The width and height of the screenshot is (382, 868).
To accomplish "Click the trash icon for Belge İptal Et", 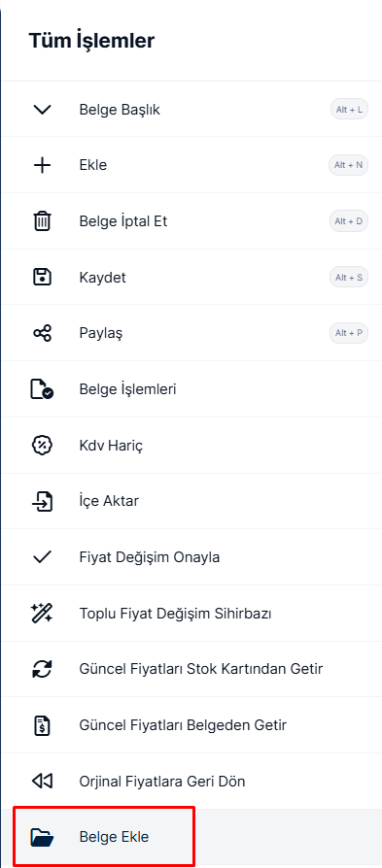I will click(x=42, y=221).
